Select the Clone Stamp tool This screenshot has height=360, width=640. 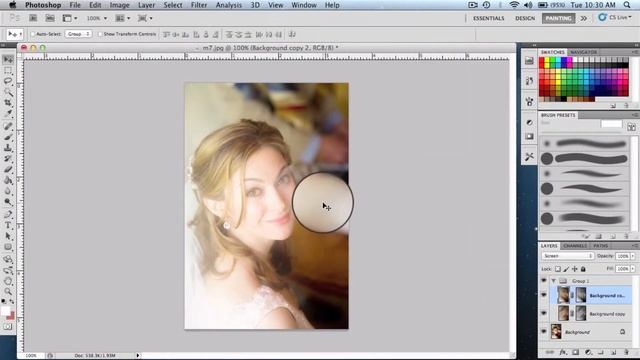(x=8, y=148)
